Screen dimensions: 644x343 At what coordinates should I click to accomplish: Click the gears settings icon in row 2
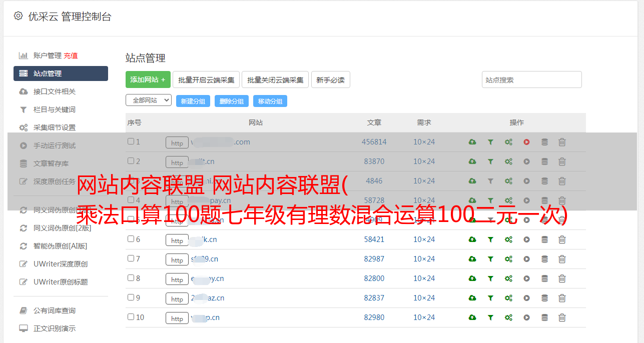[x=508, y=161]
